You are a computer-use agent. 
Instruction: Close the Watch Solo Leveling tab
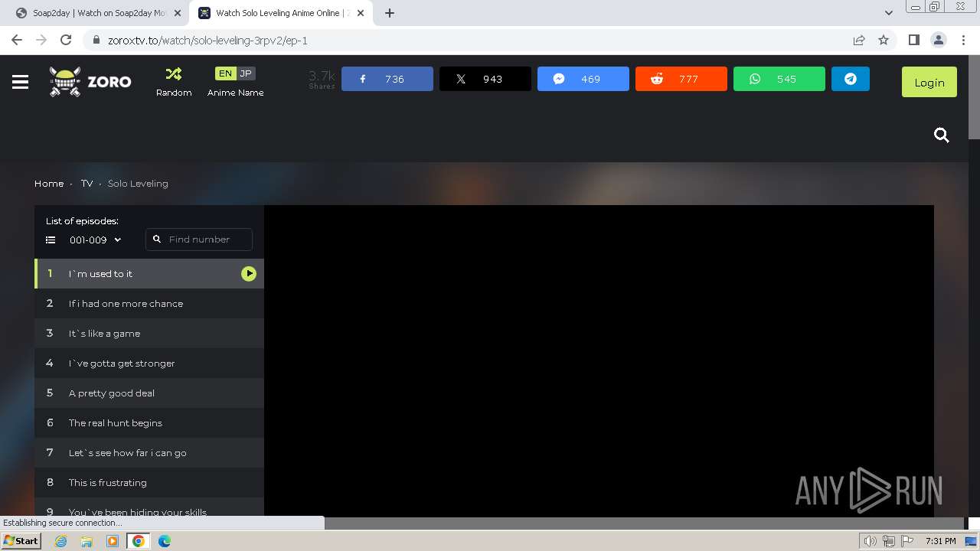pos(361,13)
